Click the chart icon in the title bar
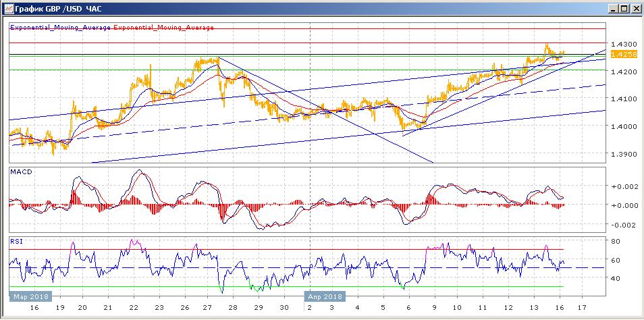644x320 pixels. [9, 8]
